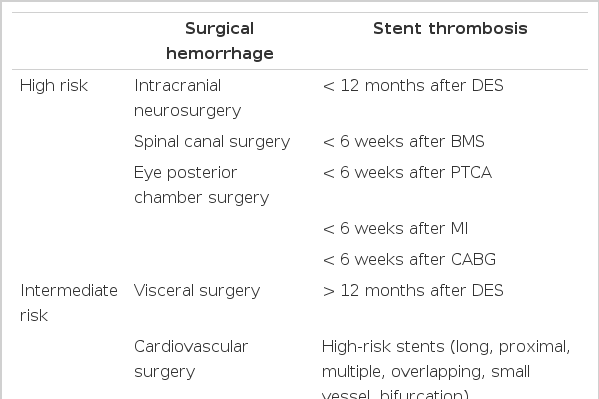The image size is (599, 399).
Task: Click the Intracranial neurosurgery cell
Action: [188, 98]
